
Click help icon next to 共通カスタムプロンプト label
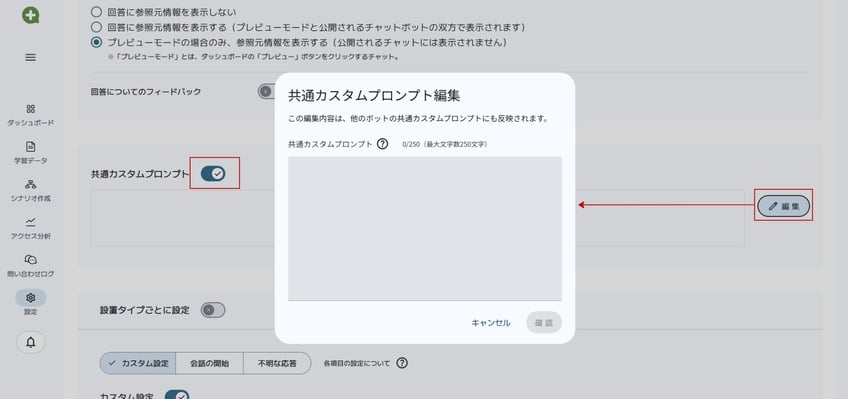tap(382, 144)
